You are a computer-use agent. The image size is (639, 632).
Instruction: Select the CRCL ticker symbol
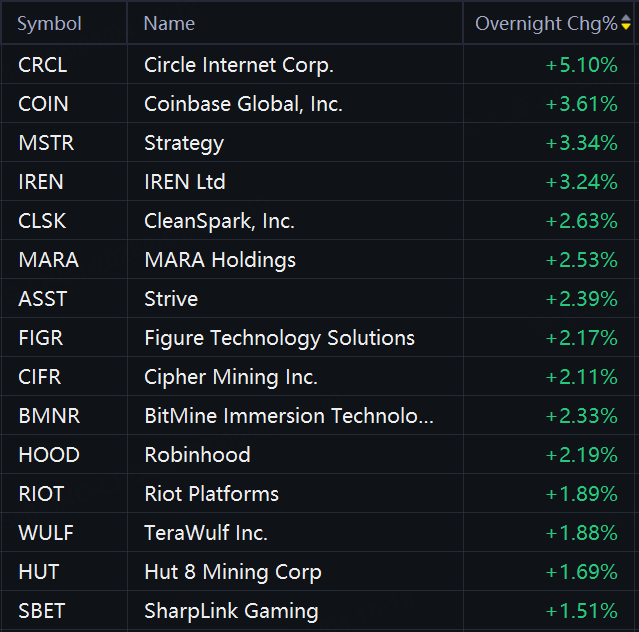[x=43, y=65]
